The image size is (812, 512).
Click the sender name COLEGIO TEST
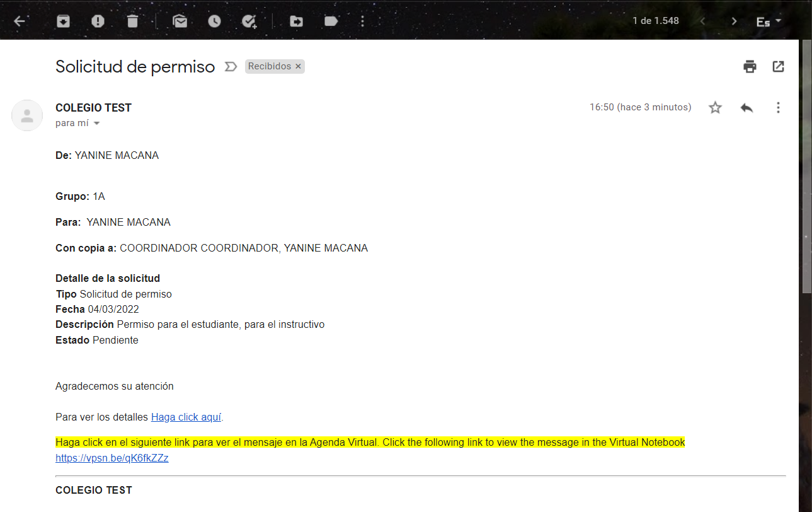point(93,108)
